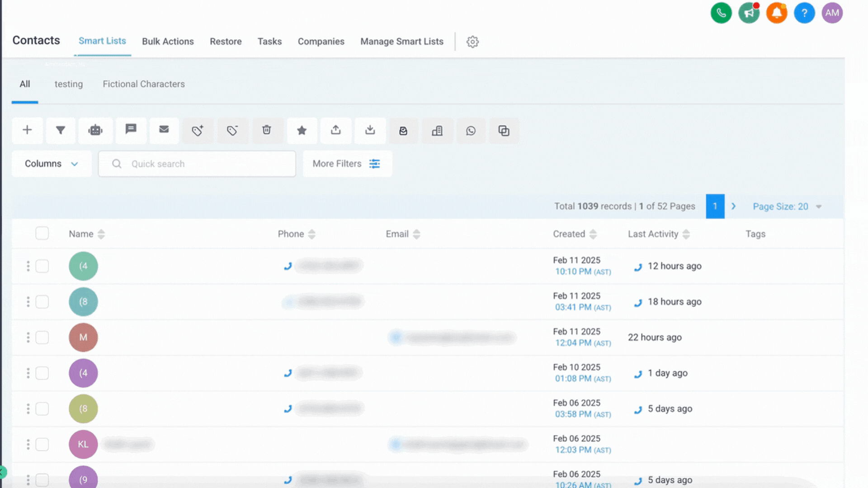The image size is (868, 488).
Task: Type in the Quick search field
Action: tap(197, 164)
